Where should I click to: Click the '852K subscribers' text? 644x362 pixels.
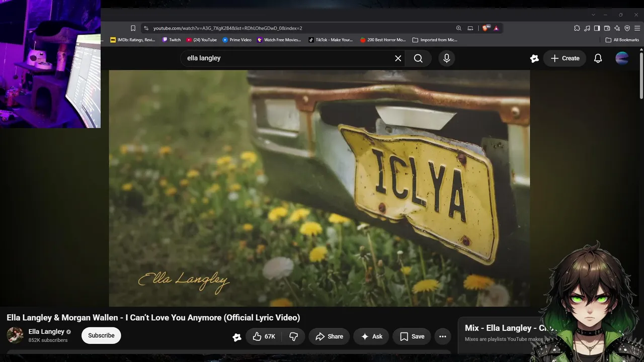48,340
